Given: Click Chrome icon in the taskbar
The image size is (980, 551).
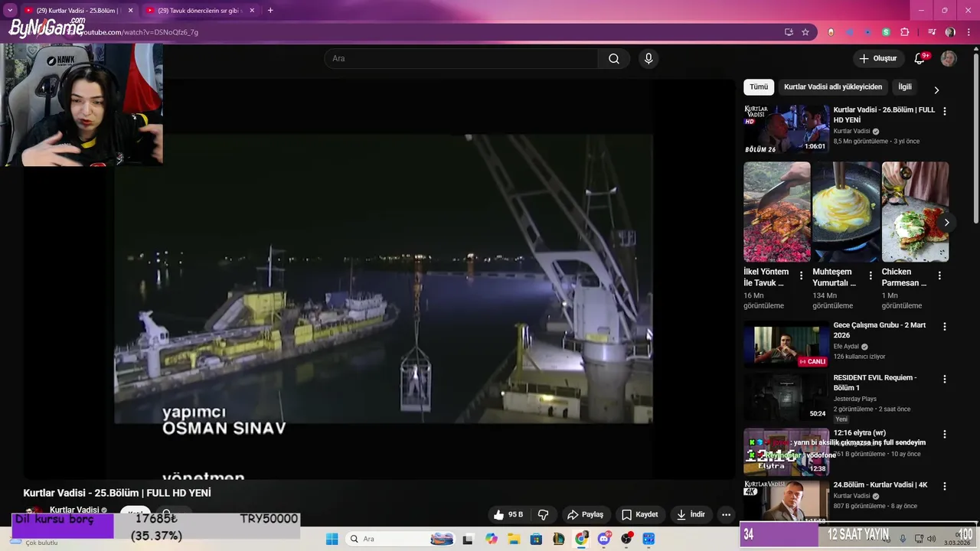Looking at the screenshot, I should pos(582,540).
